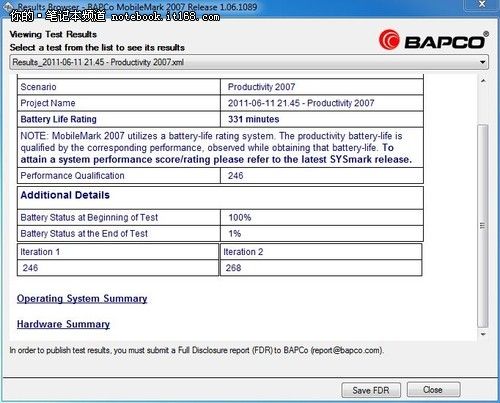500x403 pixels.
Task: Select the '331 minutes' battery life value
Action: 253,119
